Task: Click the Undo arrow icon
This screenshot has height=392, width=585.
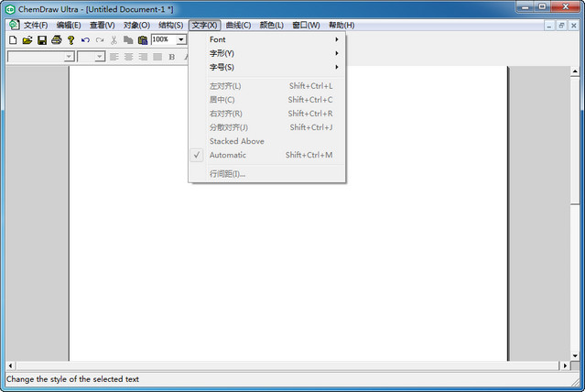Action: coord(85,40)
